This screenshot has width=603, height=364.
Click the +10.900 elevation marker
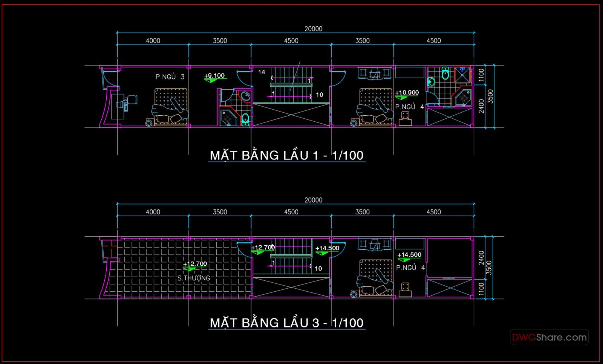click(x=407, y=93)
